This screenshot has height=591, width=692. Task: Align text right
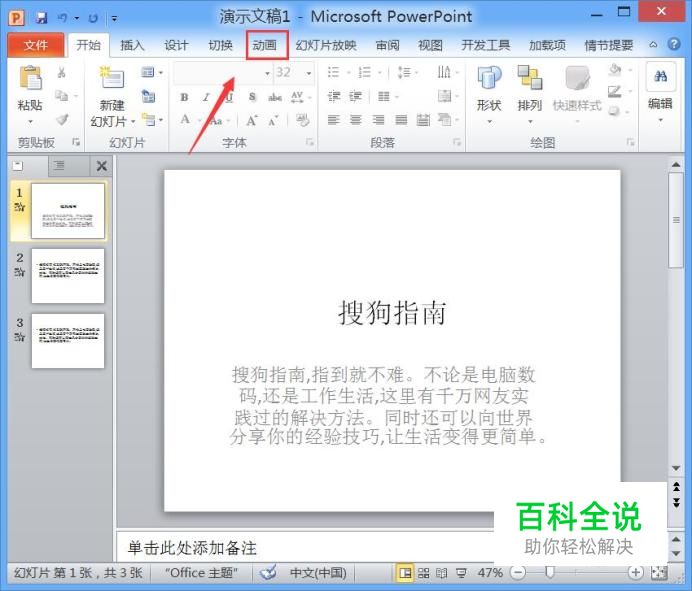coord(378,119)
